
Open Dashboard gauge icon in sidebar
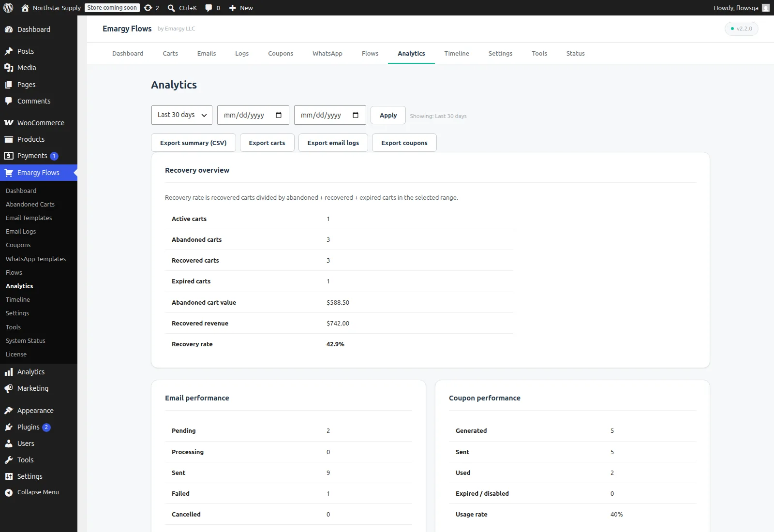pos(9,30)
